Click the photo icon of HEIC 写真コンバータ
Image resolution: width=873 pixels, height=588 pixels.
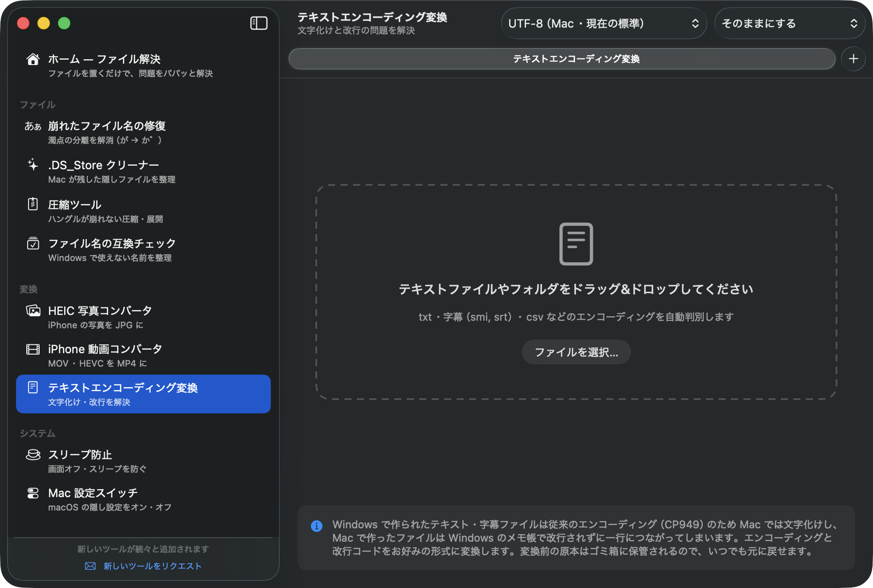click(x=33, y=310)
